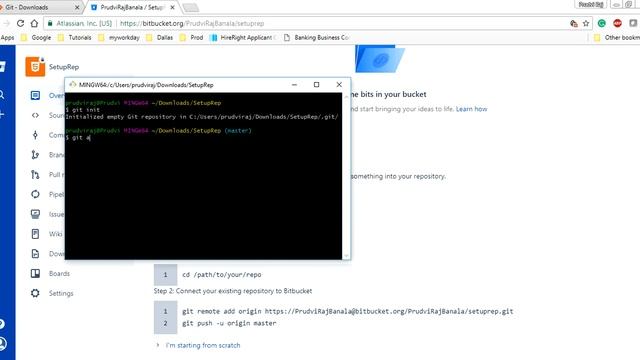The width and height of the screenshot is (640, 360).
Task: Open the Banking Business bookmark
Action: coord(316,38)
